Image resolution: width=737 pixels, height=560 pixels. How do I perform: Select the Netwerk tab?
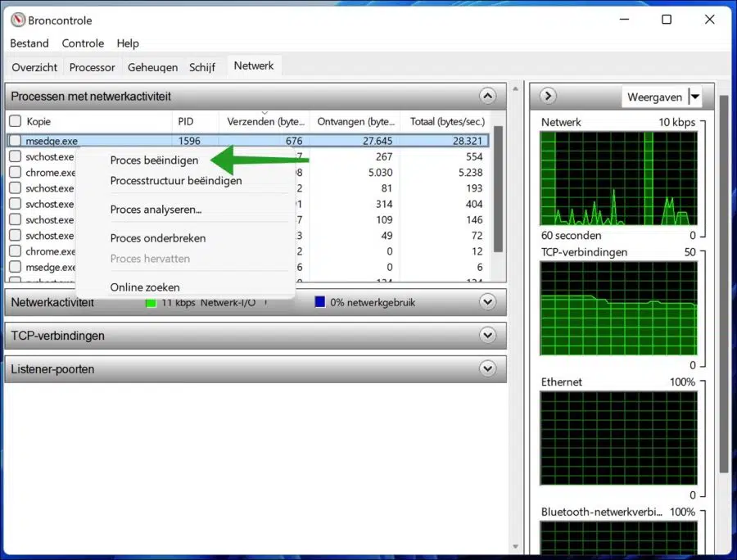[x=254, y=65]
